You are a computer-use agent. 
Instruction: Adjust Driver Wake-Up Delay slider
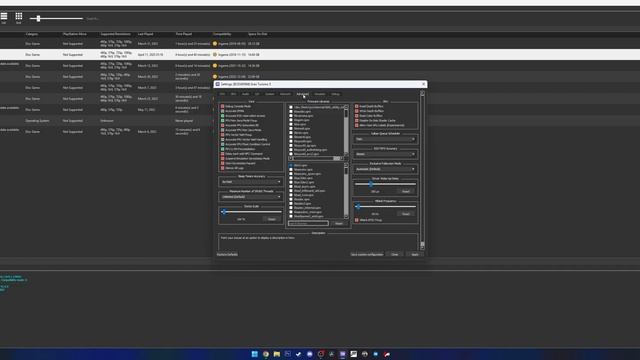tap(385, 184)
